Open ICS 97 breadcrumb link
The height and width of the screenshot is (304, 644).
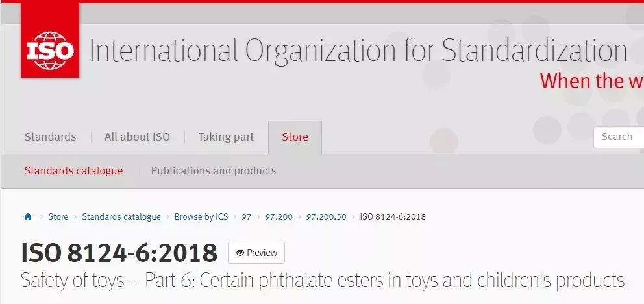247,216
